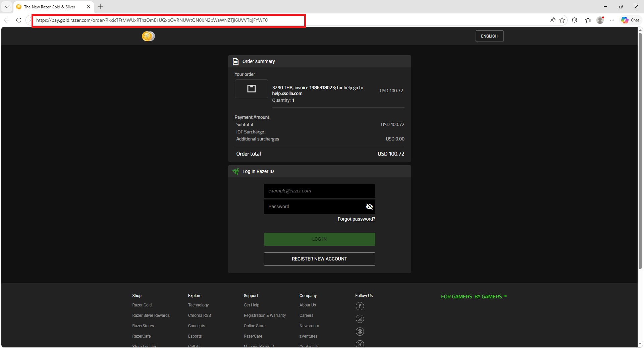Image resolution: width=644 pixels, height=348 pixels.
Task: Click the scrollbar down arrow
Action: (x=640, y=344)
